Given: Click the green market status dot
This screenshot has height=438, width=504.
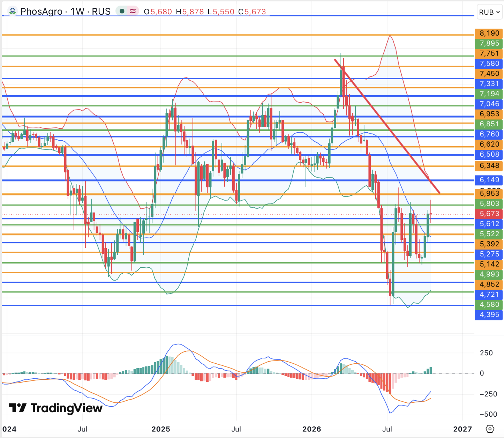Looking at the screenshot, I should 122,11.
